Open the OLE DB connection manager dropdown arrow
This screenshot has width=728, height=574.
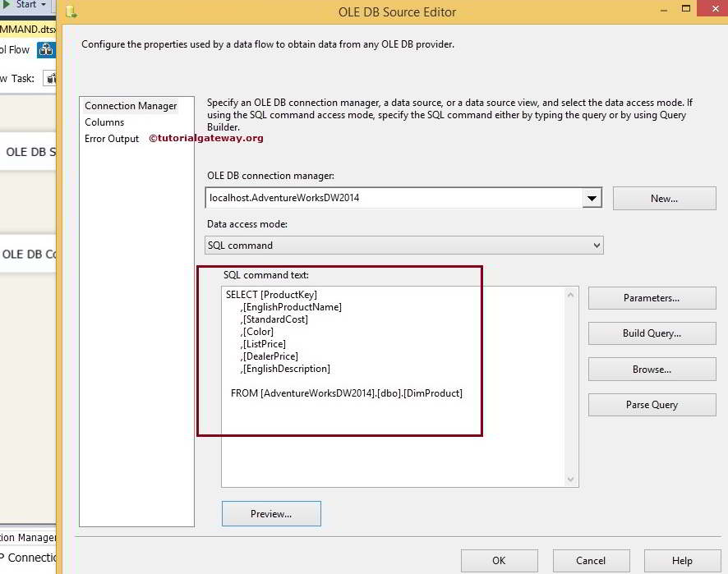(592, 198)
